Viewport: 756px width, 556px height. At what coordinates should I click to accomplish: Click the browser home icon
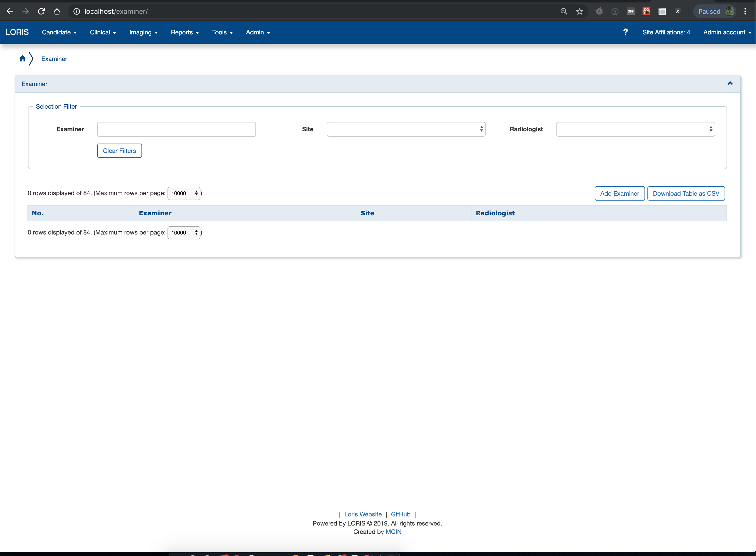coord(57,11)
